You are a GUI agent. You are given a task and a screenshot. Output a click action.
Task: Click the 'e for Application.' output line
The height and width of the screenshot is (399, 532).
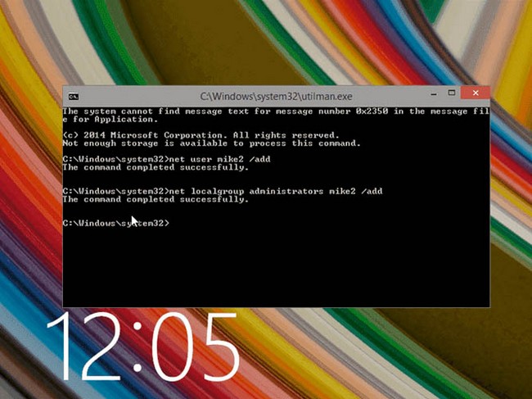click(98, 119)
